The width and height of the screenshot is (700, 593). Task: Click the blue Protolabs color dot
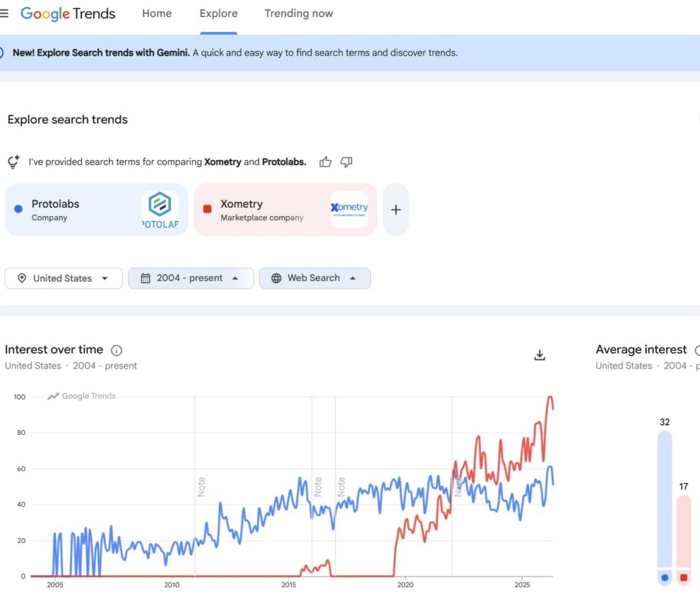point(18,209)
